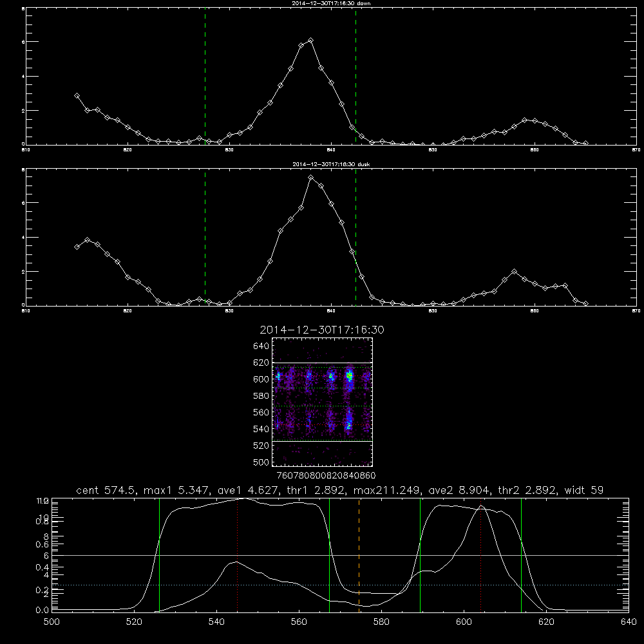This screenshot has height=644, width=644.
Task: Click the dotted blue threshold line in bottom plot
Action: [x=340, y=585]
